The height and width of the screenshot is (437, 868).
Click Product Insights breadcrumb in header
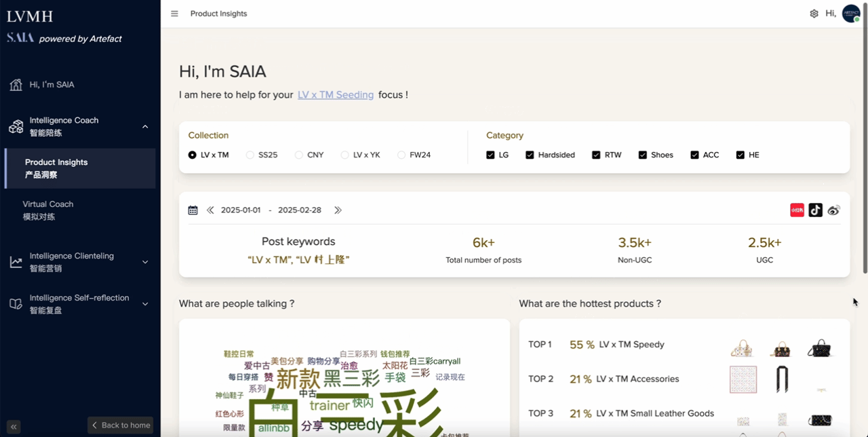pos(218,14)
